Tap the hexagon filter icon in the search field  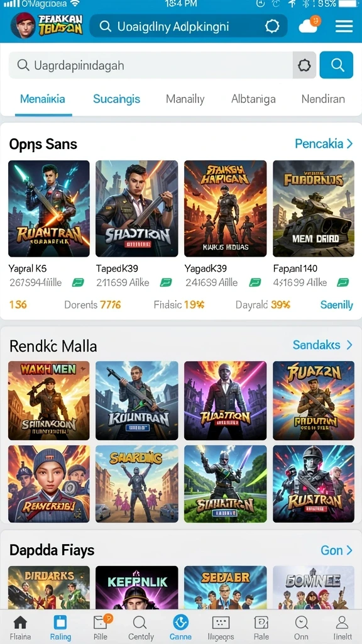tap(304, 65)
